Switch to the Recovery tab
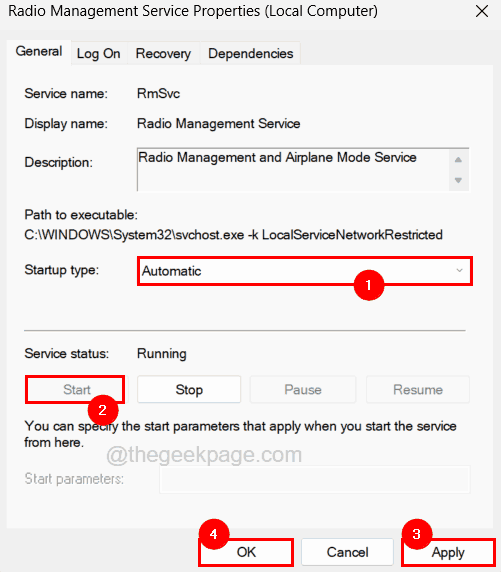 [163, 54]
